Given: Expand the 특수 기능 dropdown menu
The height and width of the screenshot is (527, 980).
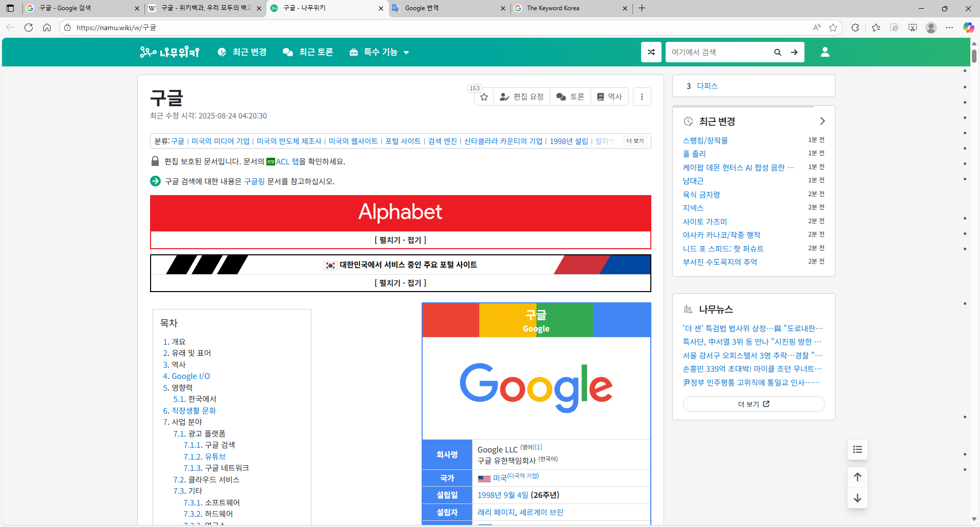Looking at the screenshot, I should pyautogui.click(x=379, y=52).
